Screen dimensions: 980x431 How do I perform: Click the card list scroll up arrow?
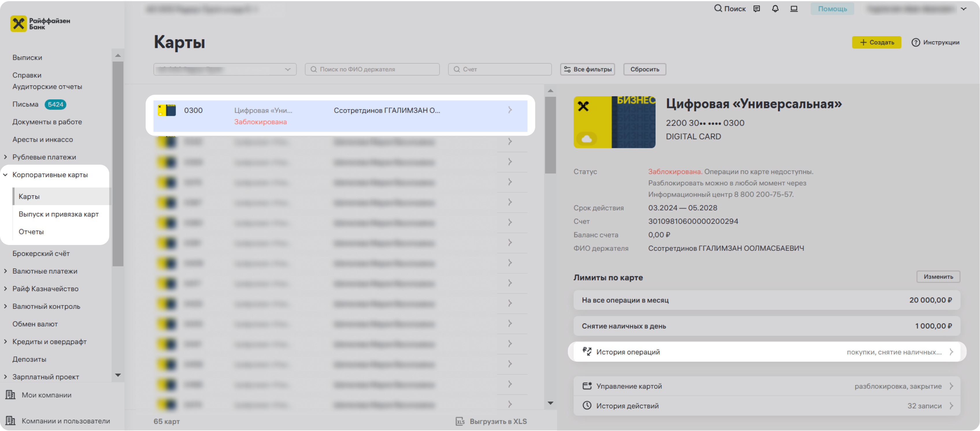pos(550,90)
